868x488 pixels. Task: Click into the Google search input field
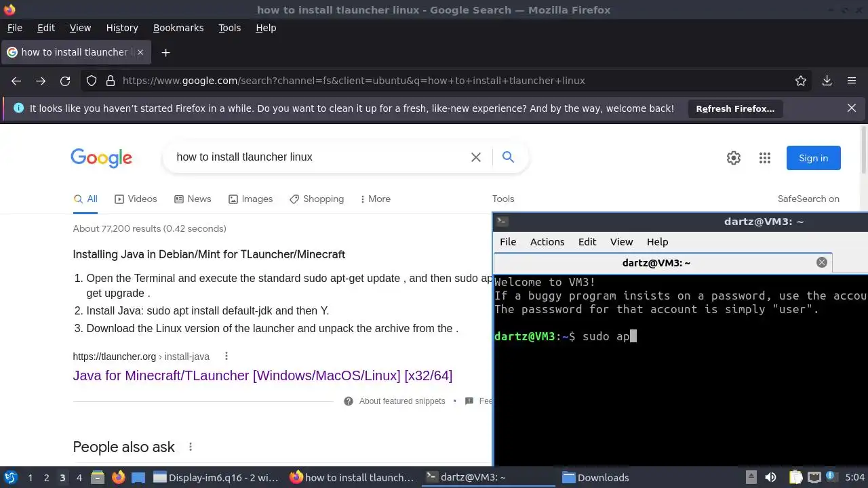319,157
